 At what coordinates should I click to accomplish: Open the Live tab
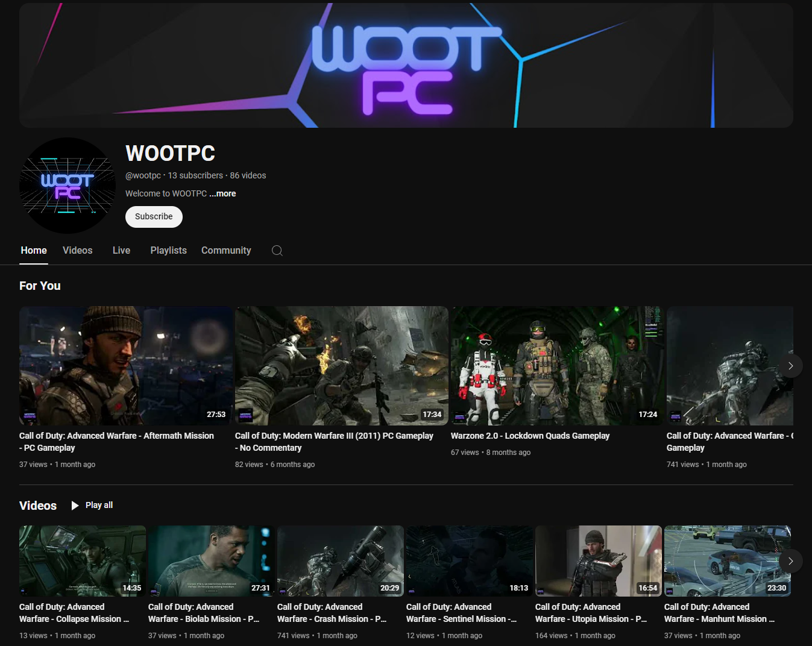[x=121, y=251]
